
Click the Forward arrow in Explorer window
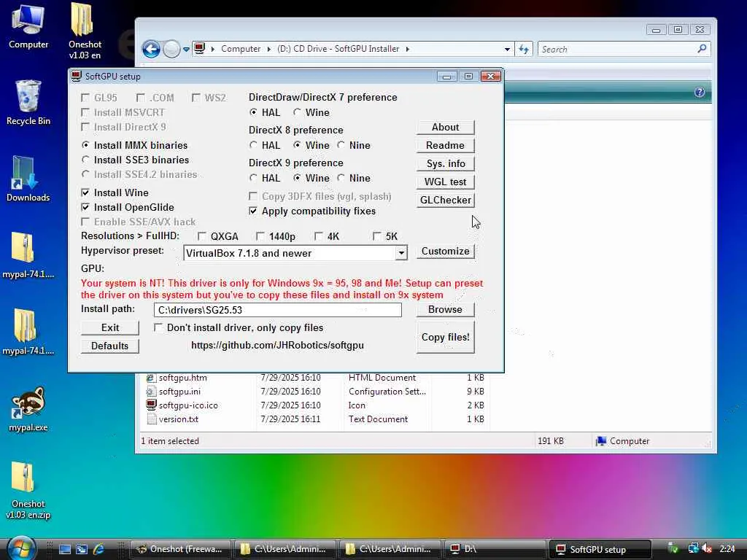pos(171,49)
